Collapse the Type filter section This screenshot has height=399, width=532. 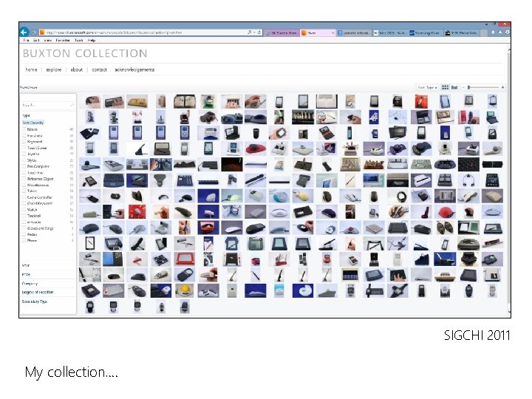(x=26, y=116)
